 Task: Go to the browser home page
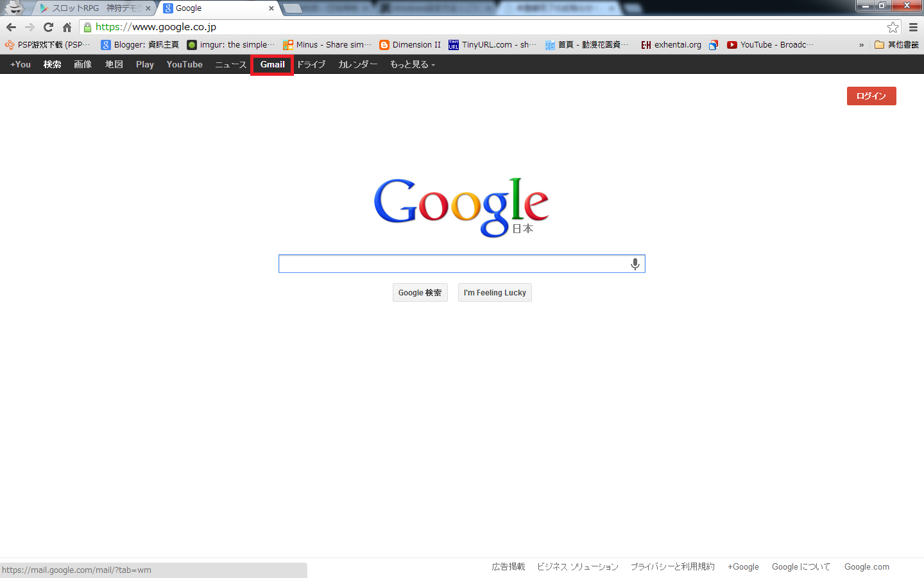point(67,27)
